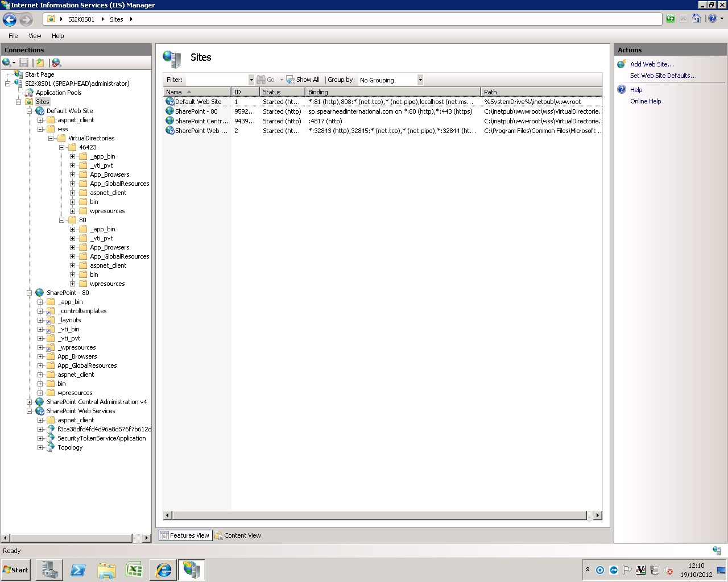Image resolution: width=728 pixels, height=582 pixels.
Task: Click the Add Web Site star icon
Action: [622, 64]
